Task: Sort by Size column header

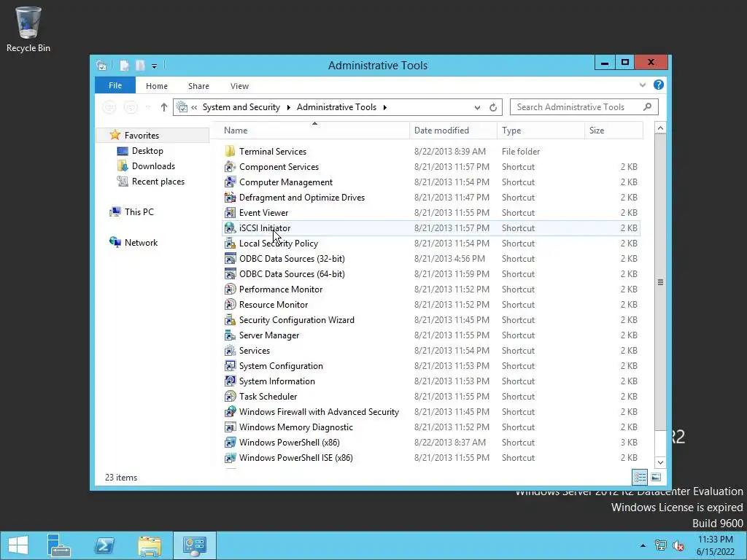Action: click(x=614, y=131)
